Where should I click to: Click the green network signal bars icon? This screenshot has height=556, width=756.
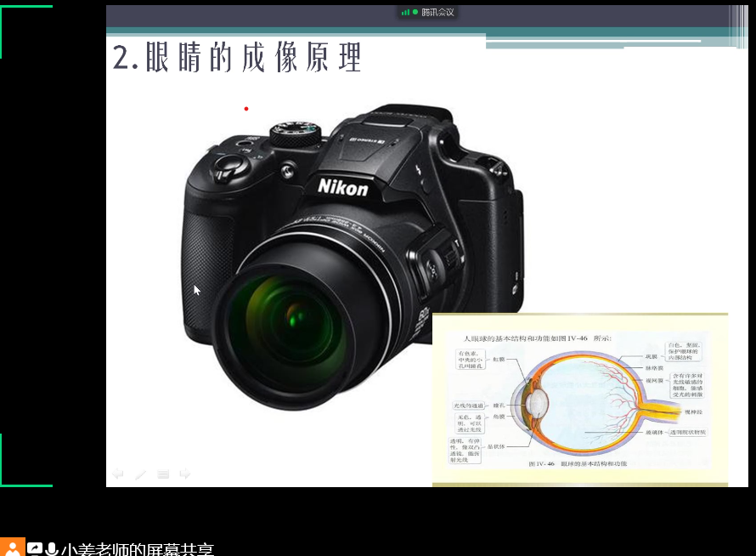(405, 12)
